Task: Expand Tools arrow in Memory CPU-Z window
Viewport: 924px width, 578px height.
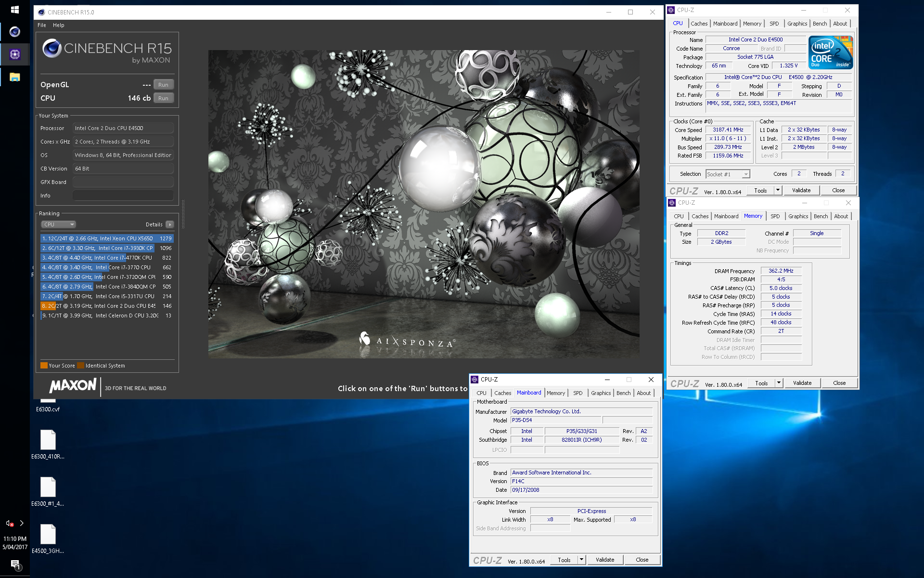Action: (779, 383)
